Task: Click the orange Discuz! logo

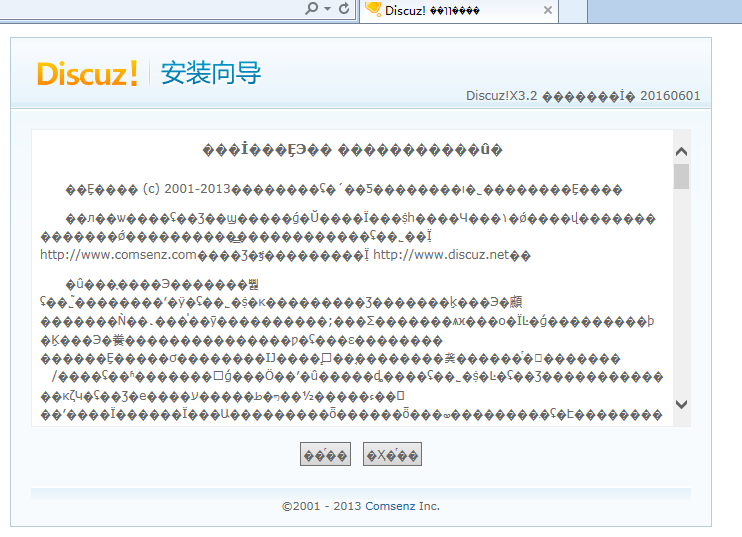Action: click(x=88, y=74)
